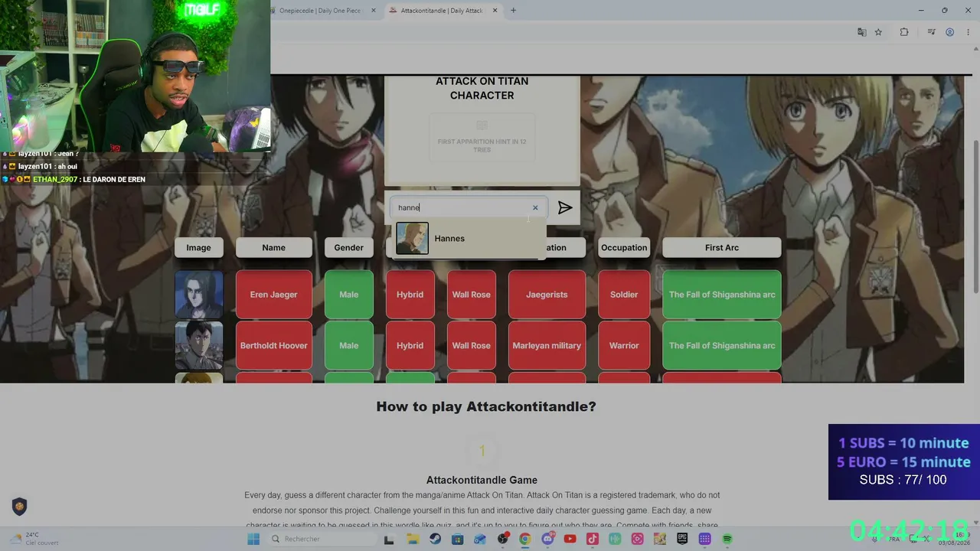
Task: Click the page's vertical scrollbar thumb
Action: pyautogui.click(x=975, y=216)
